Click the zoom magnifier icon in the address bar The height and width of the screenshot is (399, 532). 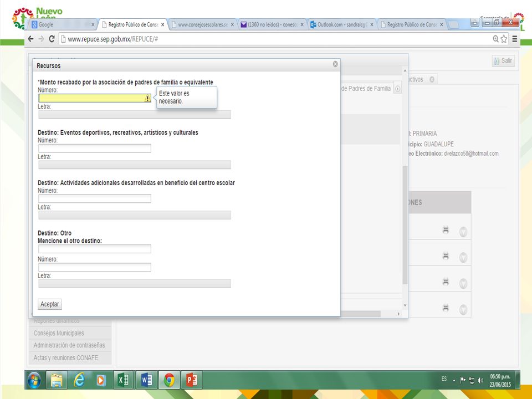coord(495,39)
